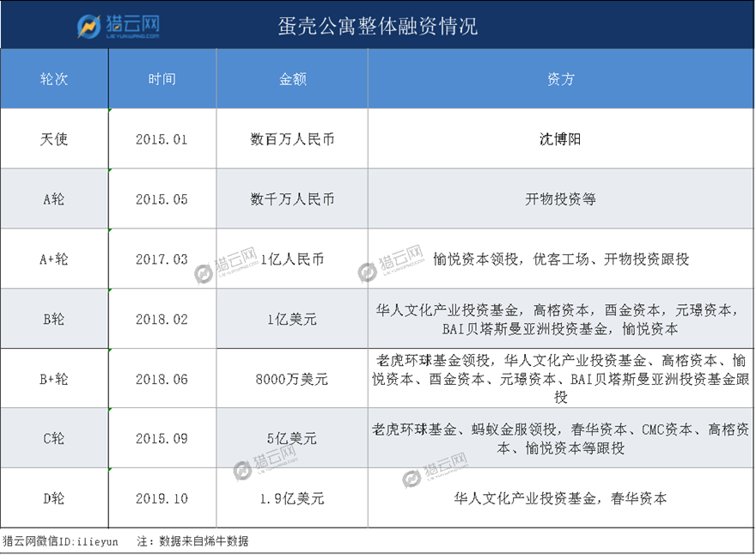
Task: Select the C轮 investor cell mentioning 蚂蚁金服领投
Action: coord(561,438)
